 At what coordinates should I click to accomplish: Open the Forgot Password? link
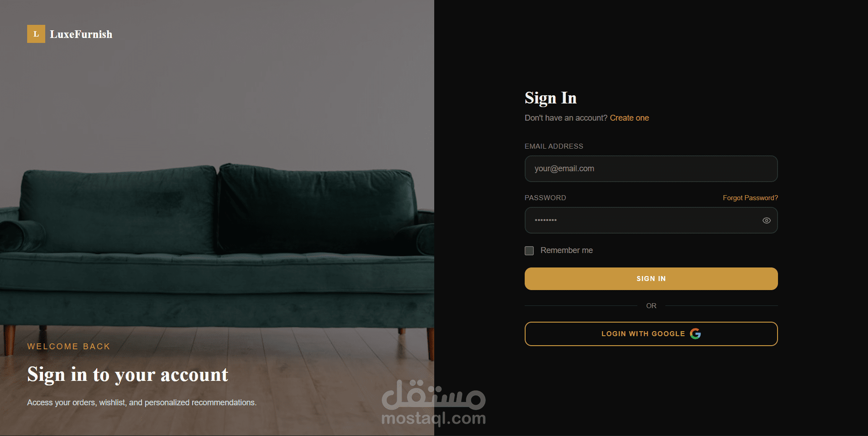coord(750,198)
